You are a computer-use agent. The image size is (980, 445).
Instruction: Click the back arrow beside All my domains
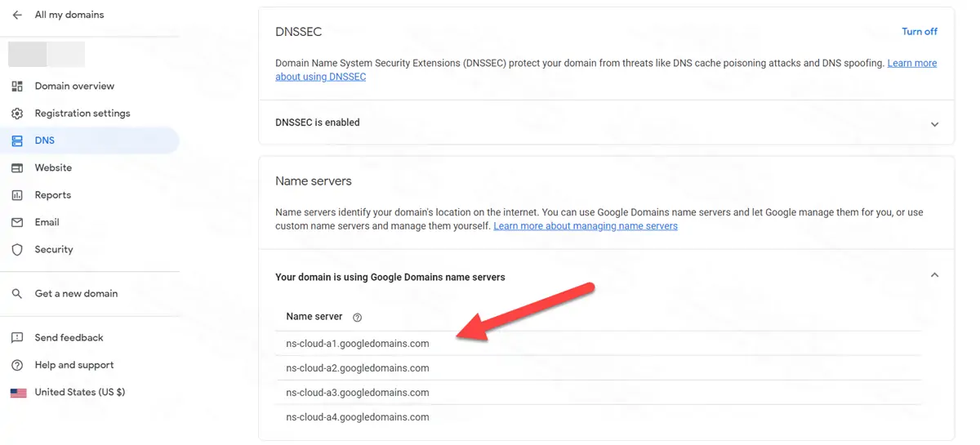click(x=17, y=15)
